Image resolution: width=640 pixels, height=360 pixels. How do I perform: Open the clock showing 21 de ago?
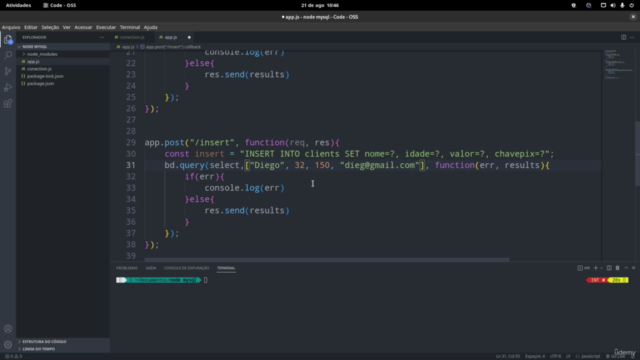[320, 5]
